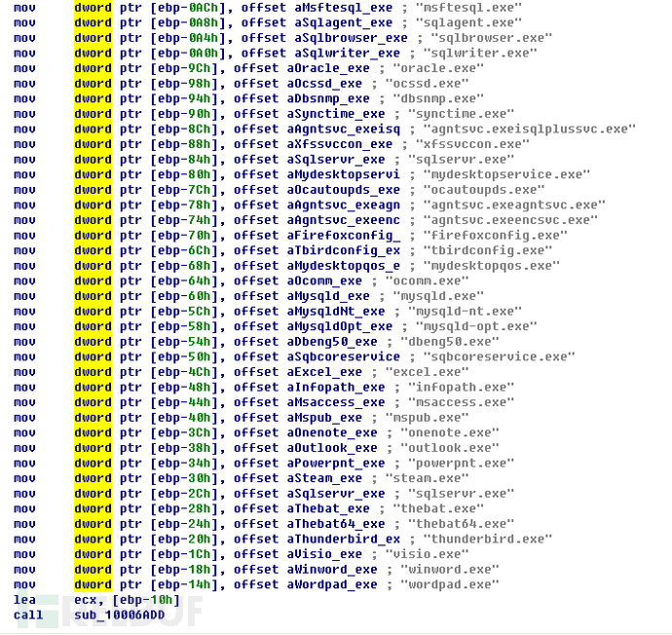Screen dimensions: 672x635
Task: Click the "mysqld.exe" comment
Action: 438,296
